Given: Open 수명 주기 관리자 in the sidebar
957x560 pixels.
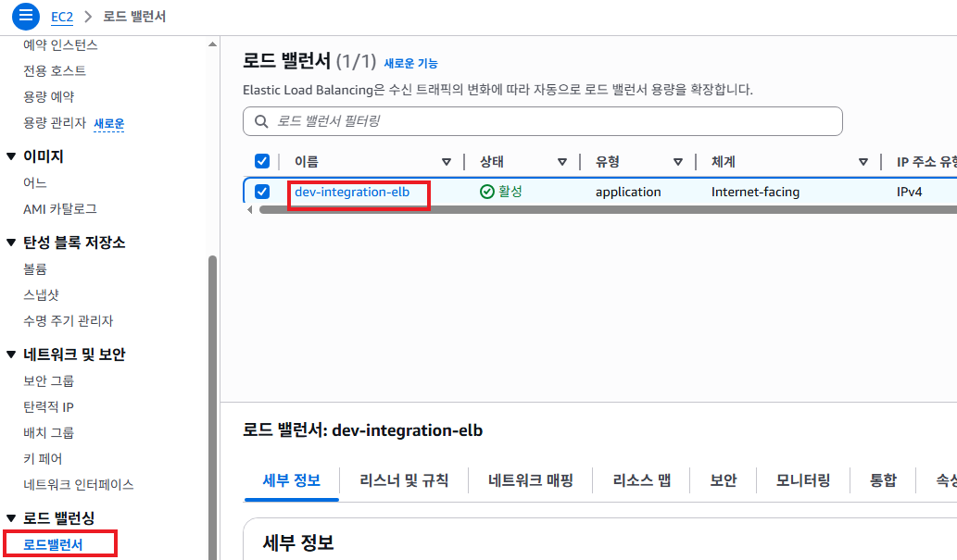Looking at the screenshot, I should 69,321.
